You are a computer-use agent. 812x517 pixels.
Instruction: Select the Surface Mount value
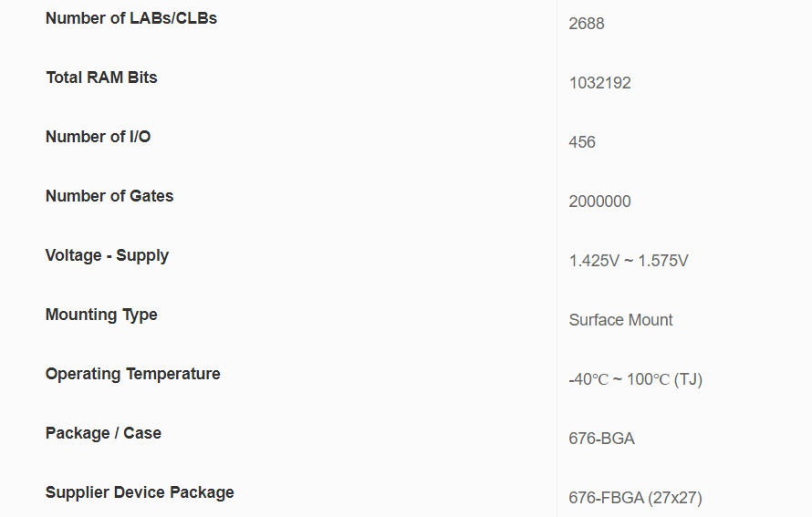620,320
